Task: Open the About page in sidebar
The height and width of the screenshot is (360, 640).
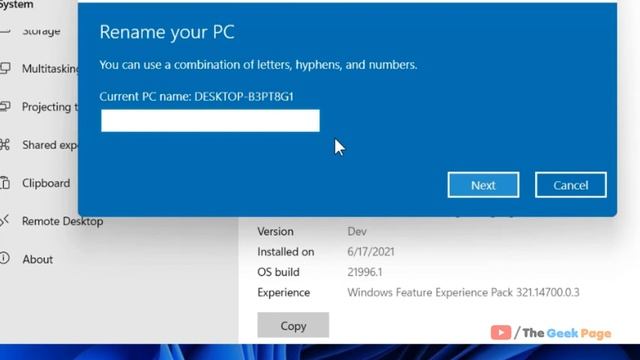Action: 38,259
